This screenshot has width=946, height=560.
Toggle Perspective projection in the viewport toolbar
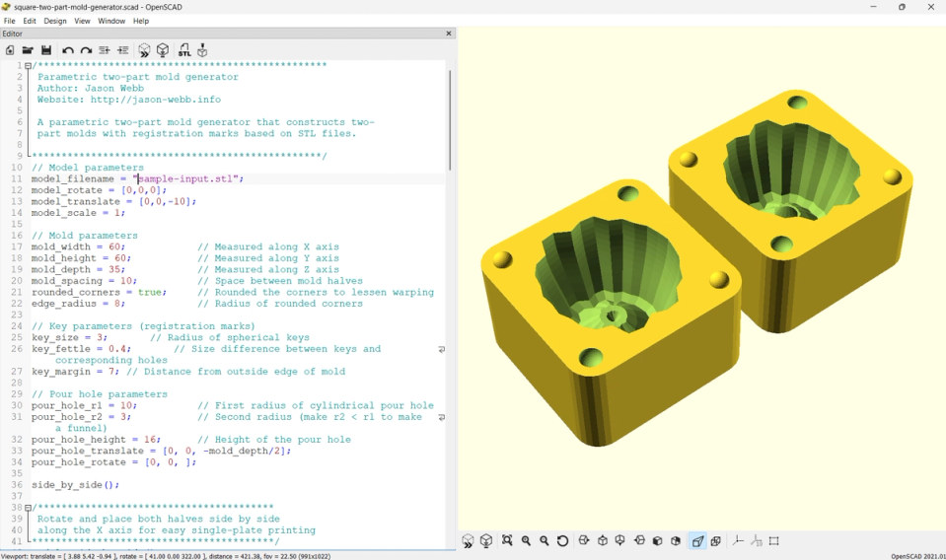coord(697,540)
